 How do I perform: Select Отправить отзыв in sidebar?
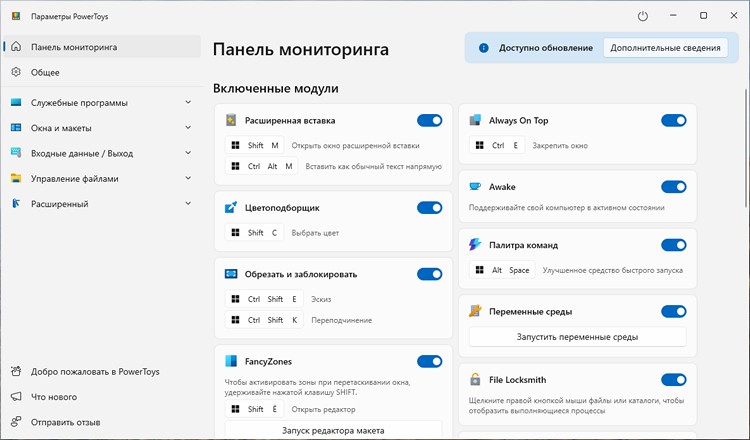tap(102, 422)
